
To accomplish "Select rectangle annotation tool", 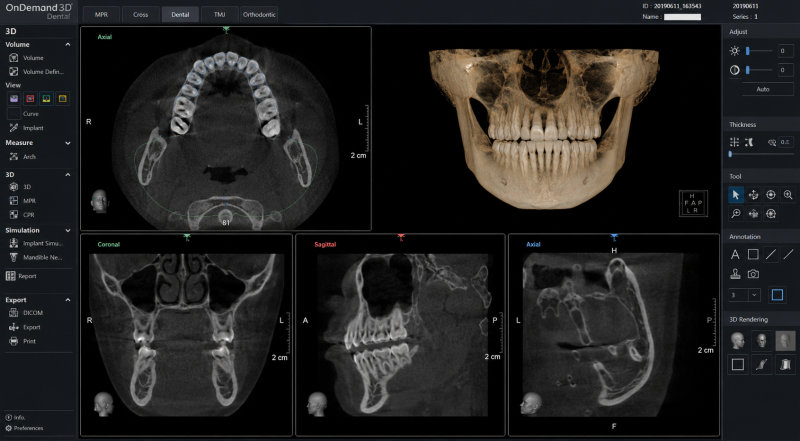I will click(753, 254).
